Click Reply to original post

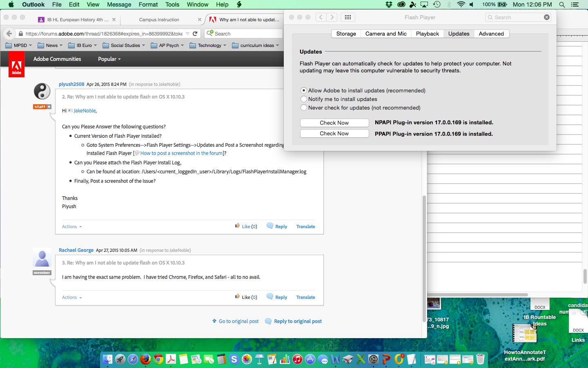(294, 321)
